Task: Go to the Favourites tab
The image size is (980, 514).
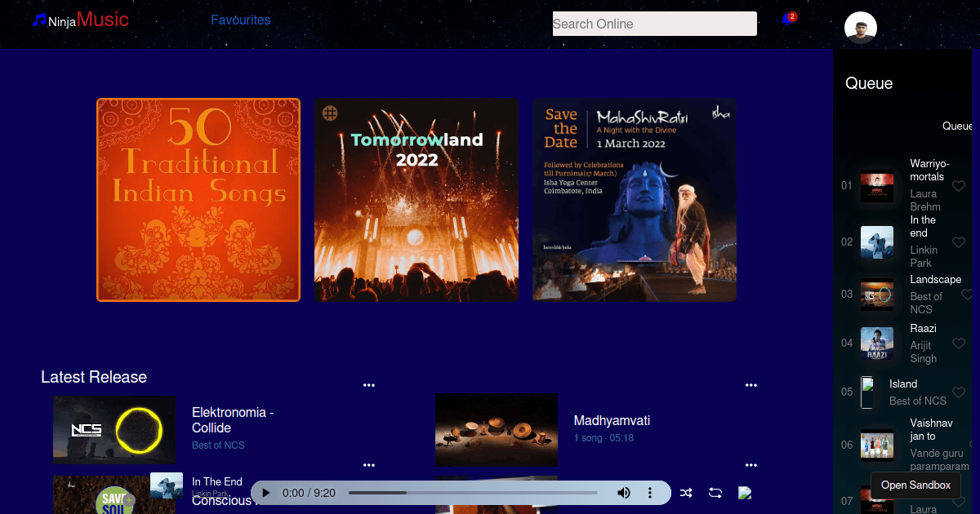Action: click(x=240, y=20)
